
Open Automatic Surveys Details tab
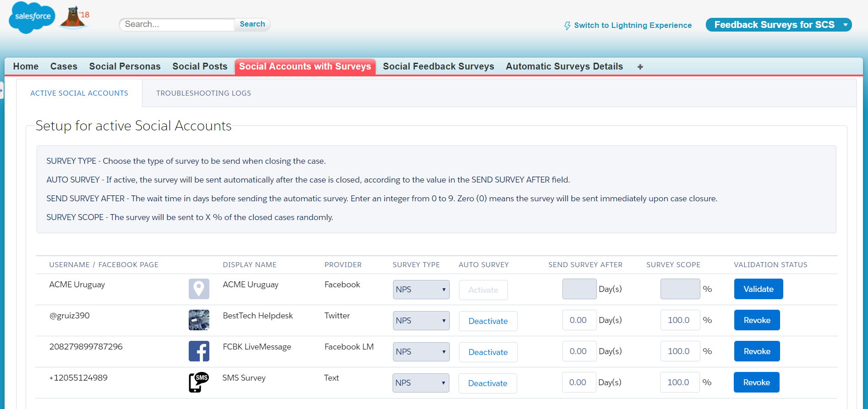click(564, 66)
